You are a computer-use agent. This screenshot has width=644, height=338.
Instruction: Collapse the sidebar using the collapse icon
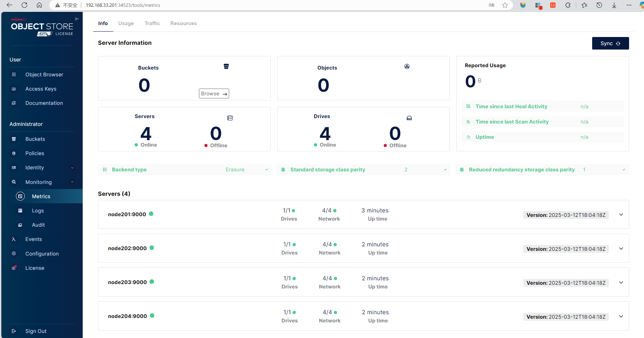77,19
